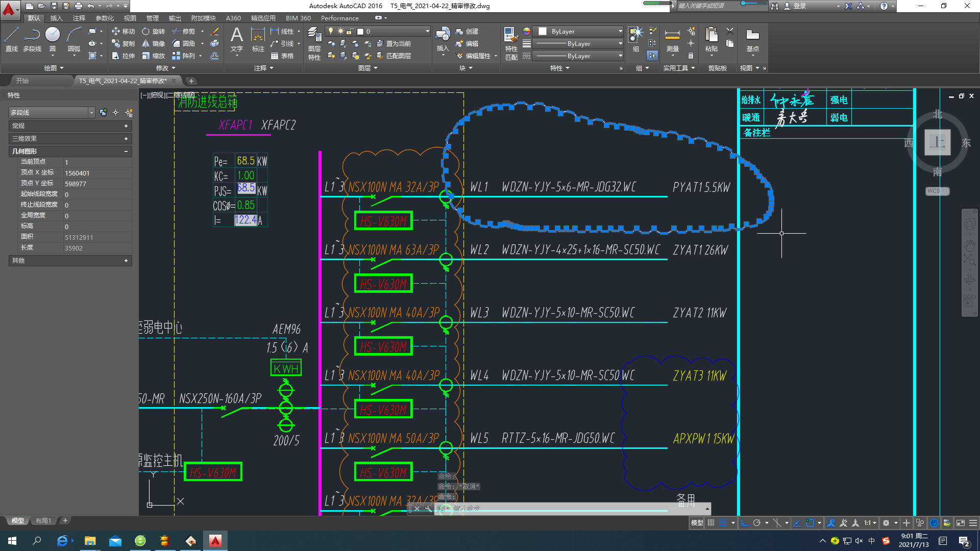Click the Array (阵列) tool
This screenshot has width=980, height=551.
point(184,56)
